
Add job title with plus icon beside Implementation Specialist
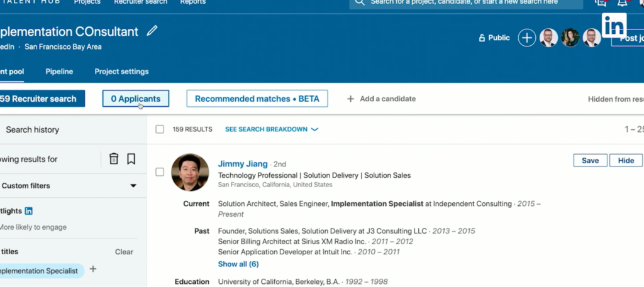(x=93, y=269)
